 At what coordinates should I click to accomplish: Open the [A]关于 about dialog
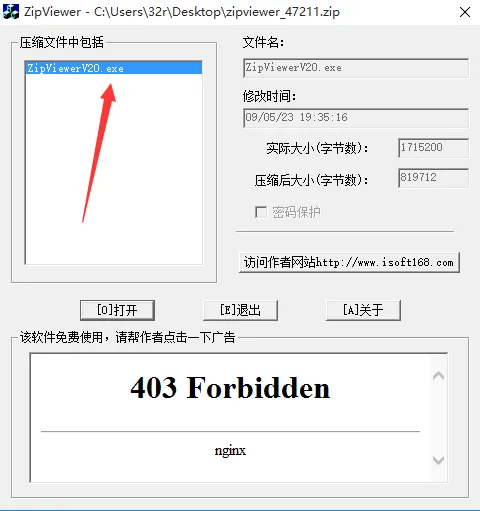click(x=363, y=310)
